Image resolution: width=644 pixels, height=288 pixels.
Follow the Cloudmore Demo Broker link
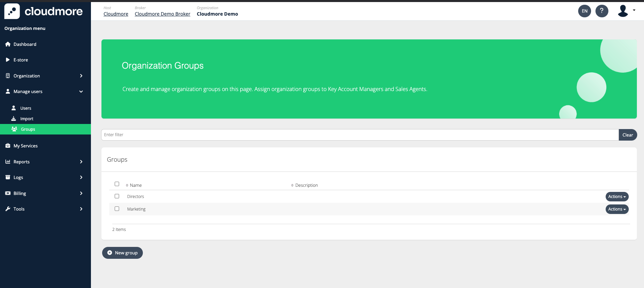click(162, 14)
